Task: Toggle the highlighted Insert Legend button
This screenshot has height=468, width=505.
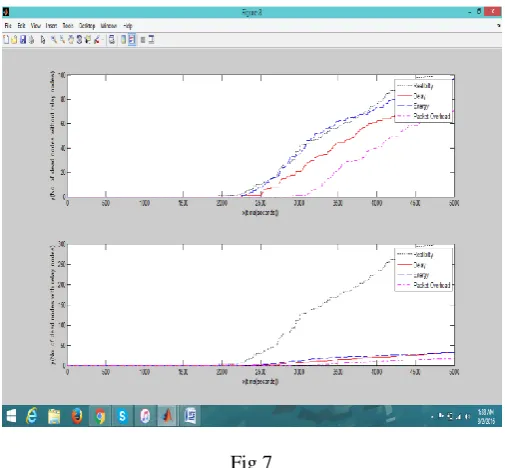Action: coord(132,40)
